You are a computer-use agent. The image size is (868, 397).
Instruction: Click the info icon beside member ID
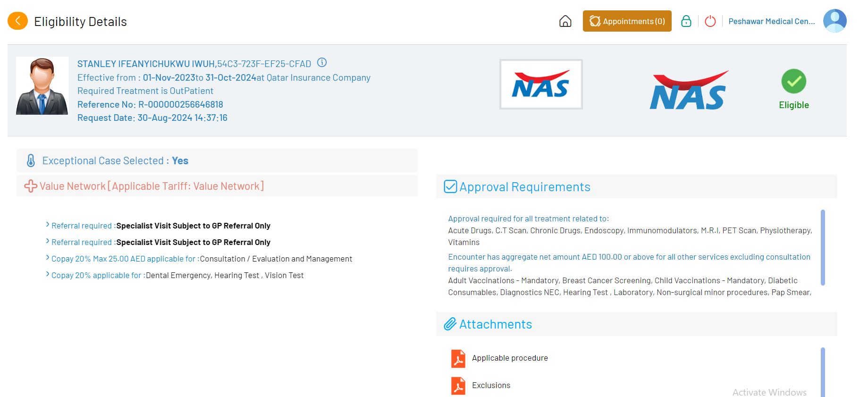click(322, 62)
